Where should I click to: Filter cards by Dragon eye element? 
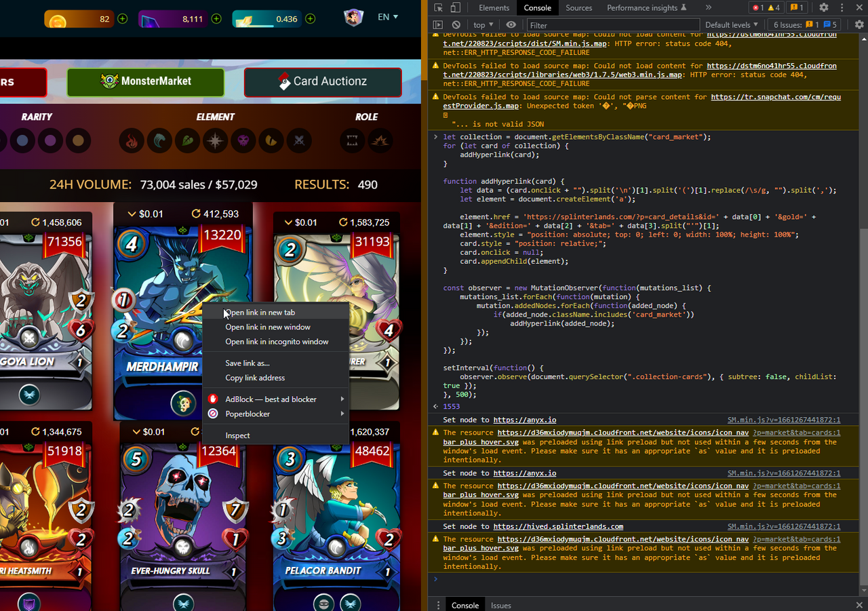271,141
